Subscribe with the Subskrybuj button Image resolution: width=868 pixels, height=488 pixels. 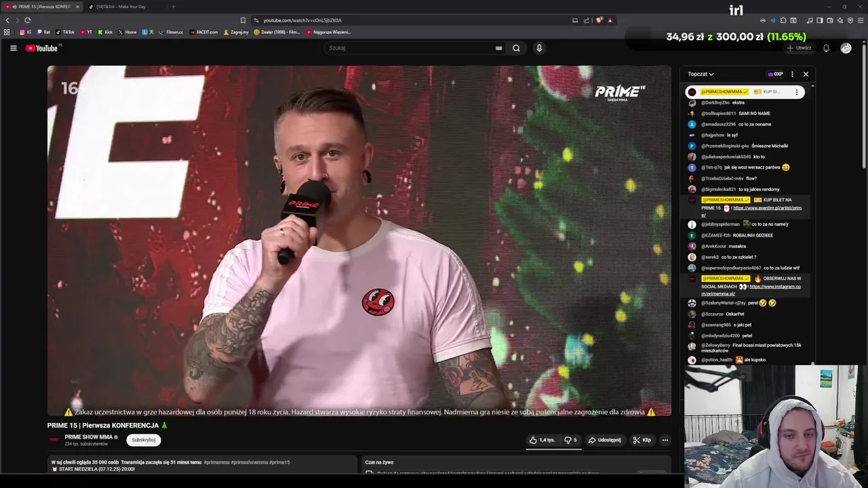[144, 440]
